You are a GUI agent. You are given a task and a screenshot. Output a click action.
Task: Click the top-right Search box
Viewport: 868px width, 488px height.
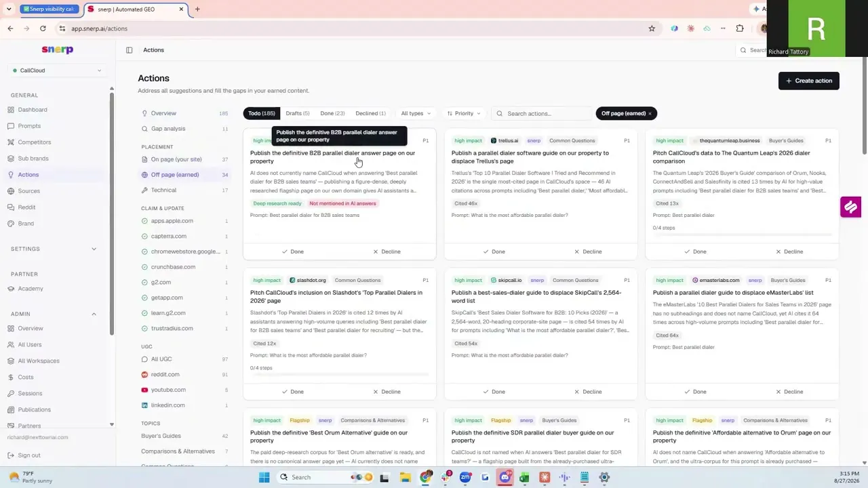(754, 50)
